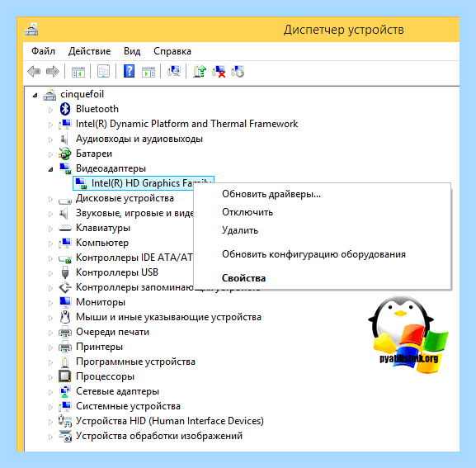
Task: Select Звуковые, игровые и видеоустройства row
Action: (134, 213)
